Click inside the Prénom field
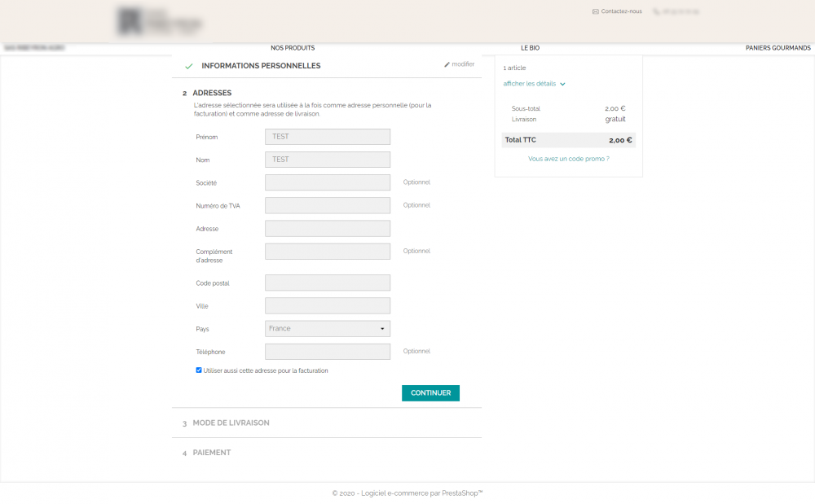 pos(327,136)
